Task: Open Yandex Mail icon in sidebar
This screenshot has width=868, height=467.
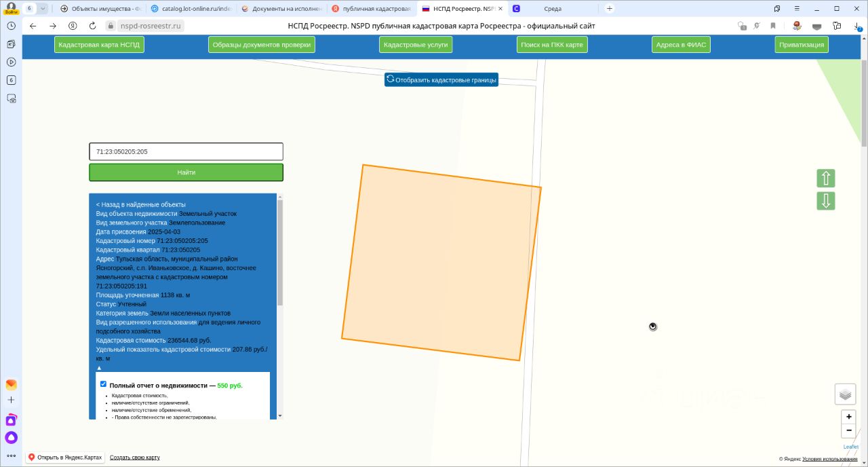Action: coord(11,384)
